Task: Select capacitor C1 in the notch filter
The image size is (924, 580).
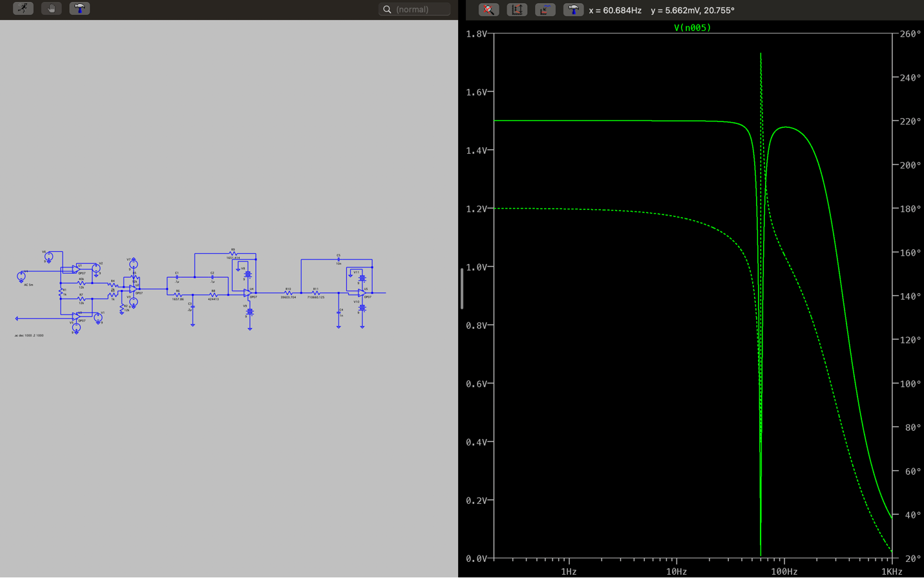Action: [x=177, y=277]
